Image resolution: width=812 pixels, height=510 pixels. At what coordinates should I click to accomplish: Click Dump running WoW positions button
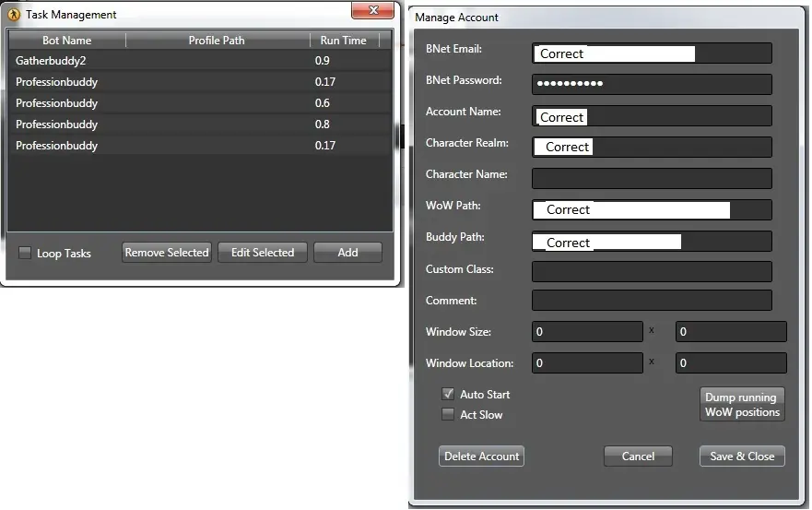(x=742, y=405)
